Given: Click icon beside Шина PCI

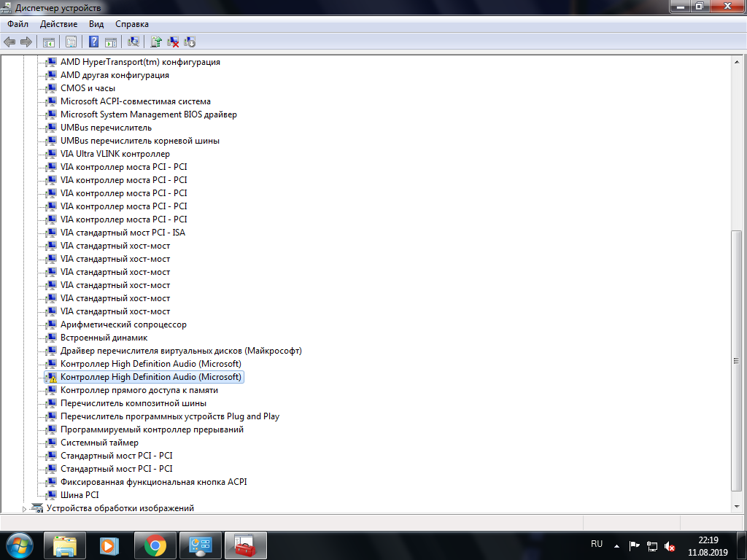Looking at the screenshot, I should click(x=52, y=495).
